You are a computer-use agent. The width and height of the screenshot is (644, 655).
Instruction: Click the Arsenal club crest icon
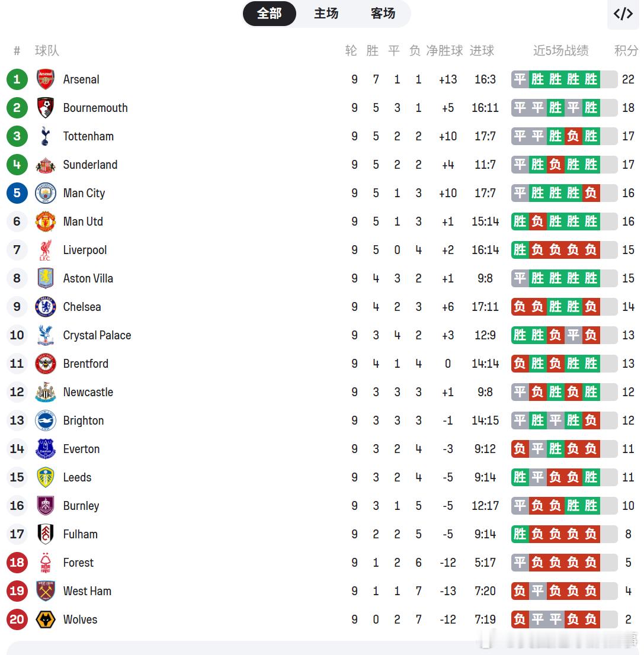46,79
